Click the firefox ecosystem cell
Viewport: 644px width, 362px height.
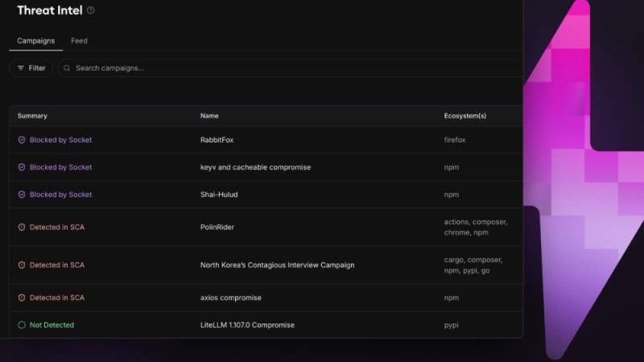455,140
